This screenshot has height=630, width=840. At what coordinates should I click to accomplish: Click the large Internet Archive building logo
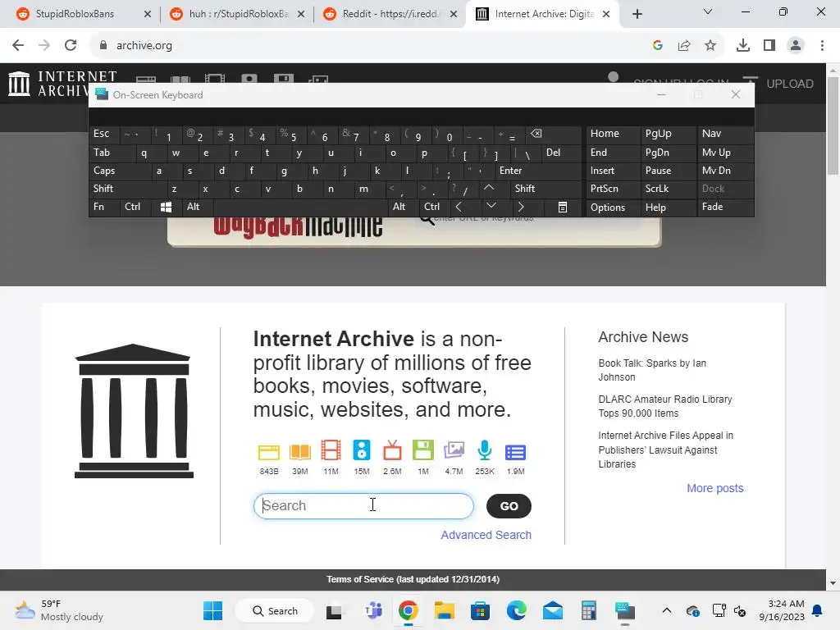[134, 411]
